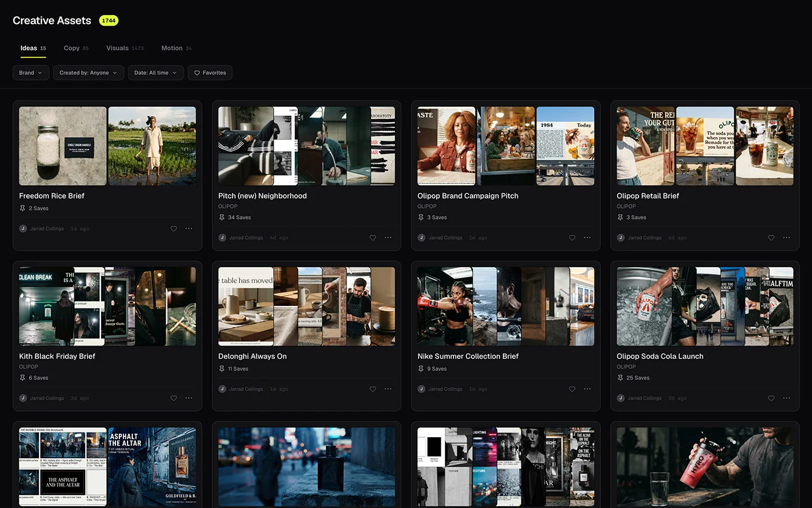
Task: Click author avatar on Delonghi Always On card
Action: coord(222,389)
